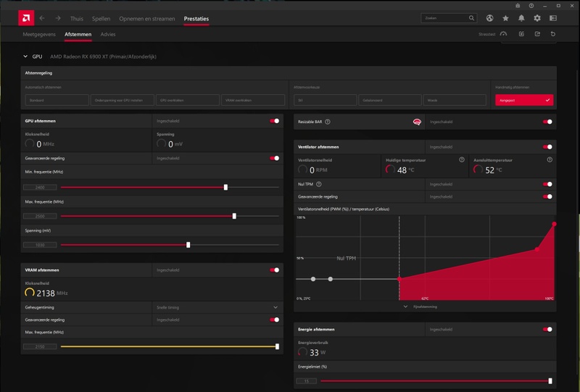Open settings gear icon
The height and width of the screenshot is (392, 580).
537,18
